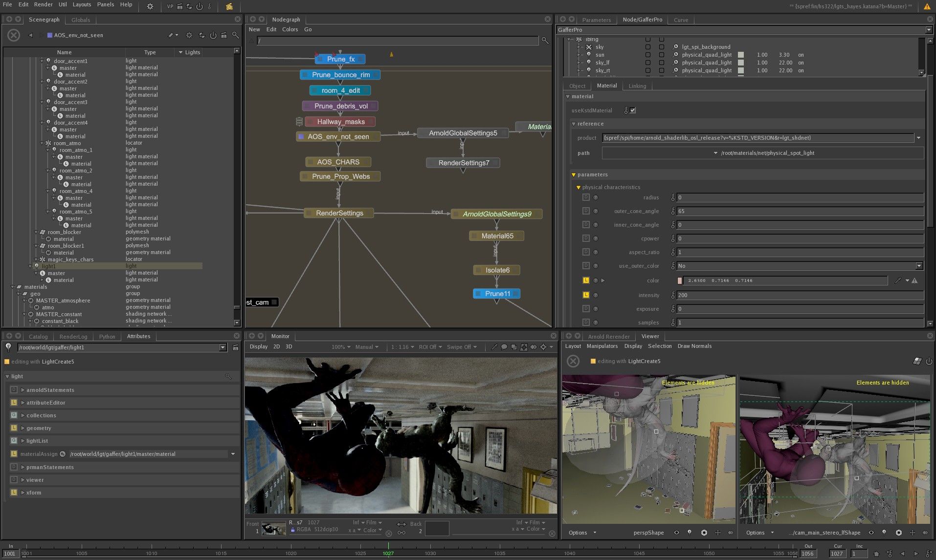This screenshot has width=936, height=560.
Task: Click the pink color swatch in the material parameters
Action: pos(681,280)
